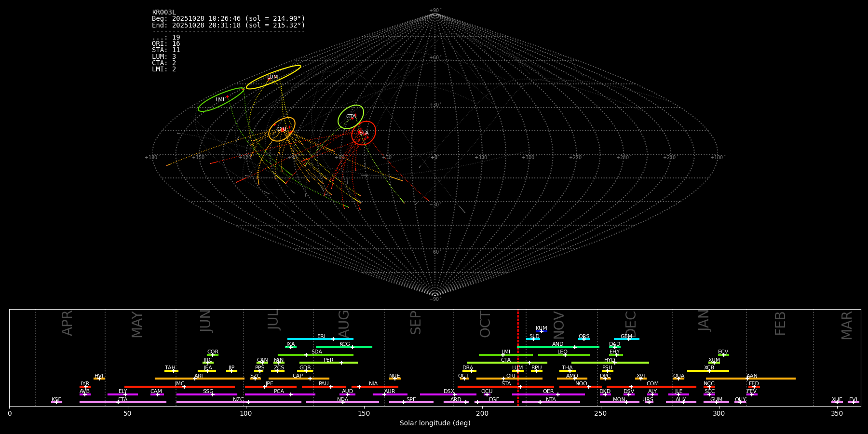Click the ORI radiant label inside orange ellipse
This screenshot has height=434, width=868.
click(x=282, y=129)
